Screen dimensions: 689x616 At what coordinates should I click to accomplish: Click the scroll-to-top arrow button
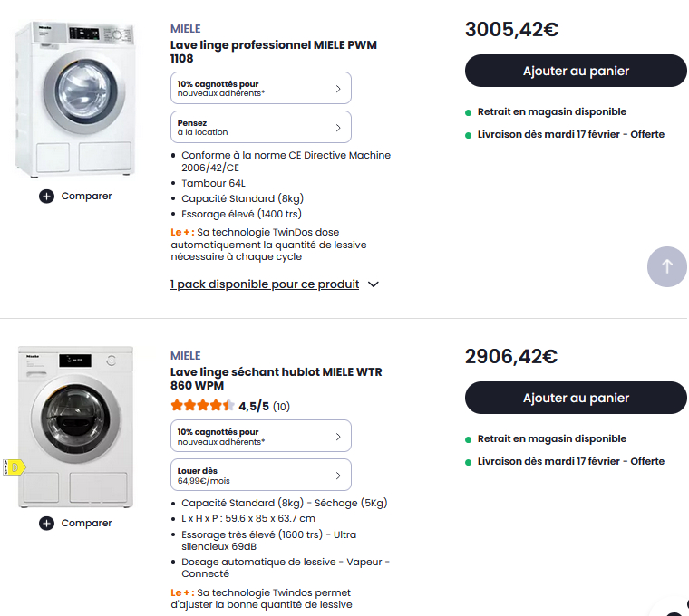tap(667, 266)
